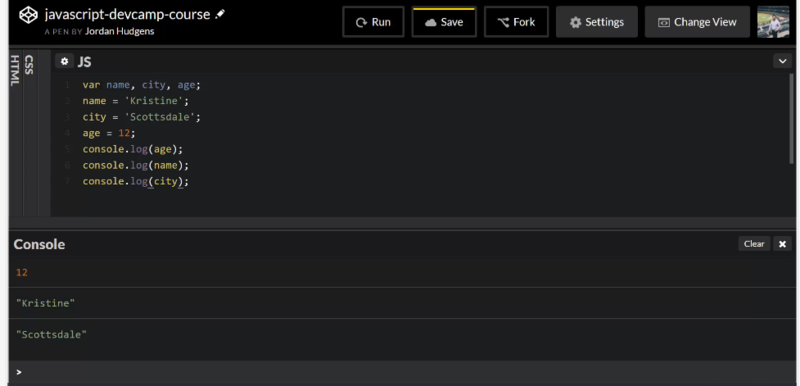Screen dimensions: 800x386
Task: Edit pen title via pencil icon
Action: 220,14
